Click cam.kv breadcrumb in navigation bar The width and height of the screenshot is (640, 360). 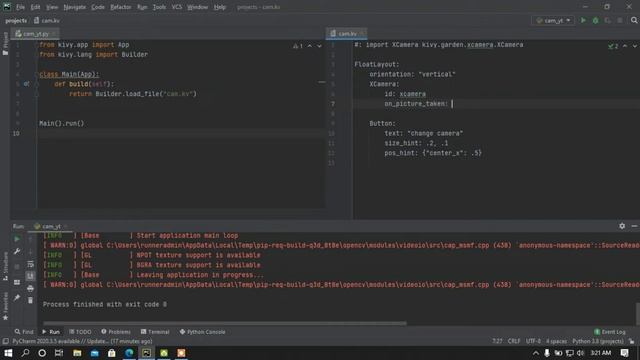47,20
